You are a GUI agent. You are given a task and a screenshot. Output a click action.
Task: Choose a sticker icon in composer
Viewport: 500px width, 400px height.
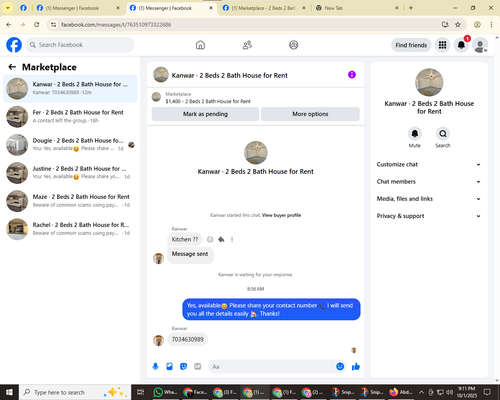pos(183,367)
